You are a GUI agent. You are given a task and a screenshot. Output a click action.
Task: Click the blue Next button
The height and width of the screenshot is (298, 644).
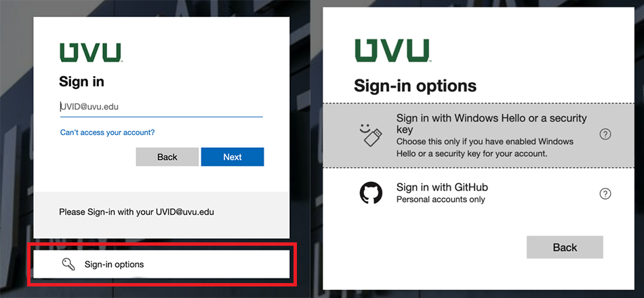coord(232,157)
